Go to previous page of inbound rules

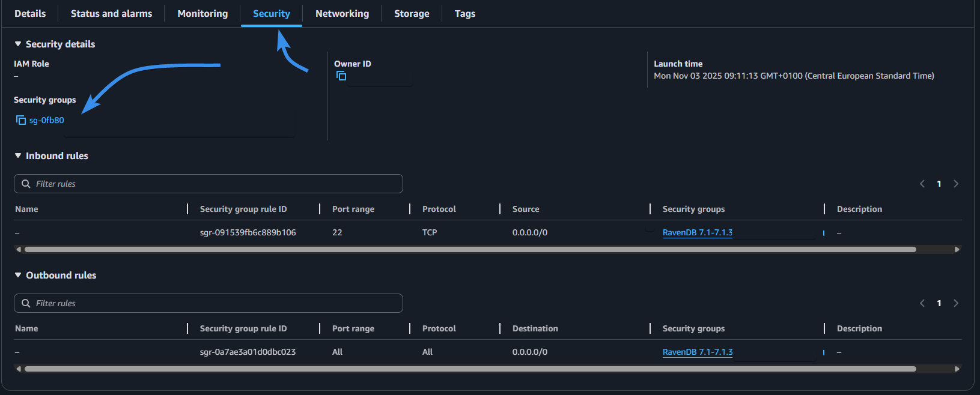pos(922,184)
